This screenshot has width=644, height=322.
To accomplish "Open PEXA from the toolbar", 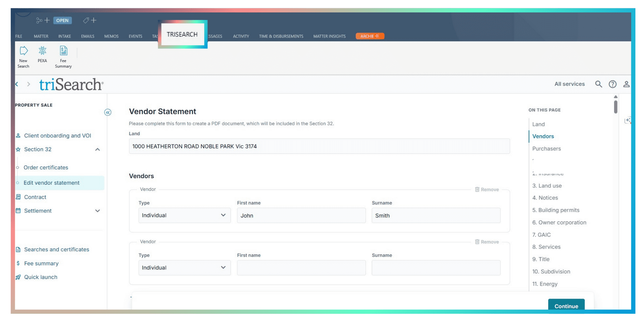I will [x=42, y=54].
